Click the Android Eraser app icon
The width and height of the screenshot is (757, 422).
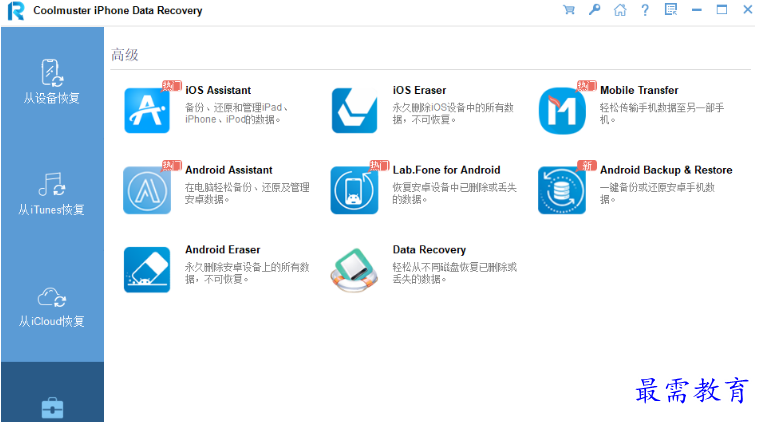[147, 269]
